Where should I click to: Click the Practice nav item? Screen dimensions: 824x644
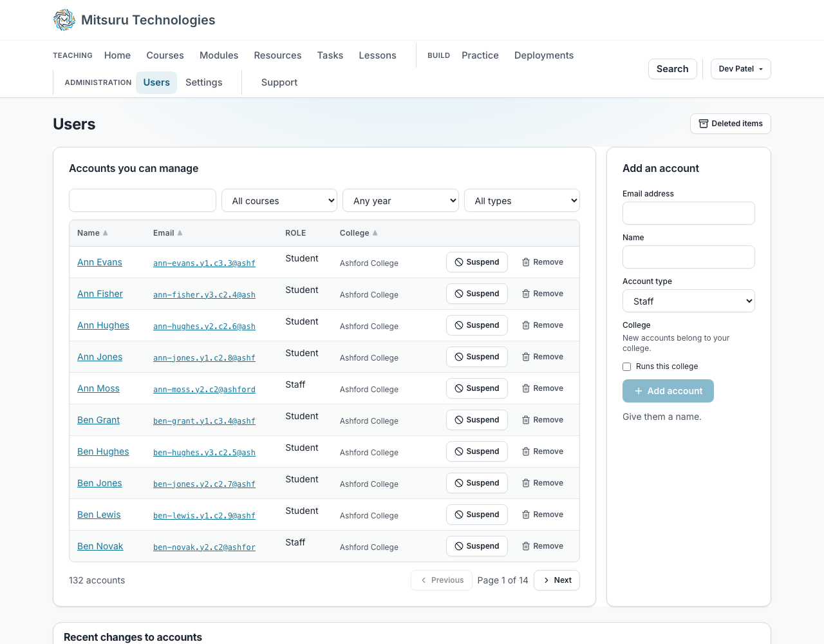[x=480, y=55]
